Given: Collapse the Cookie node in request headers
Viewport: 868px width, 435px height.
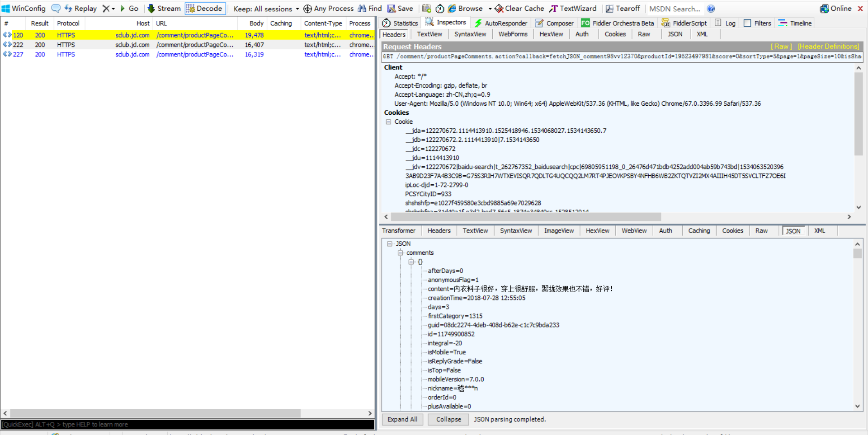Looking at the screenshot, I should click(388, 122).
